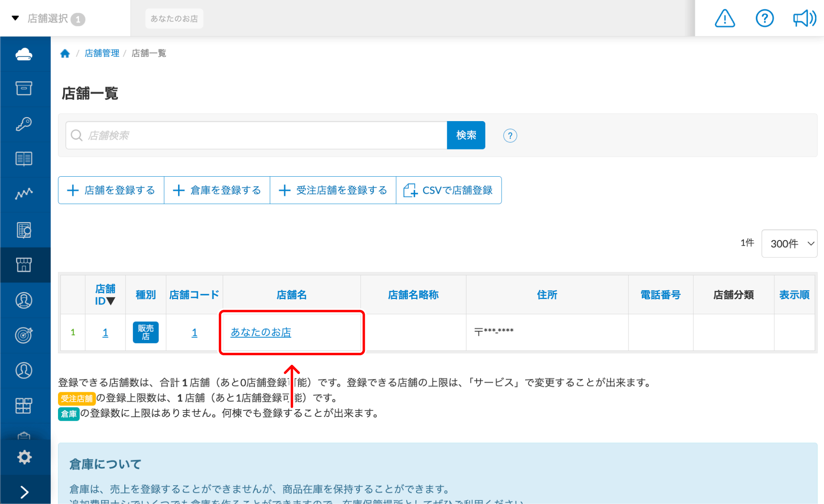Toggle the 店舗ID column sort arrow
This screenshot has width=824, height=504.
point(111,301)
